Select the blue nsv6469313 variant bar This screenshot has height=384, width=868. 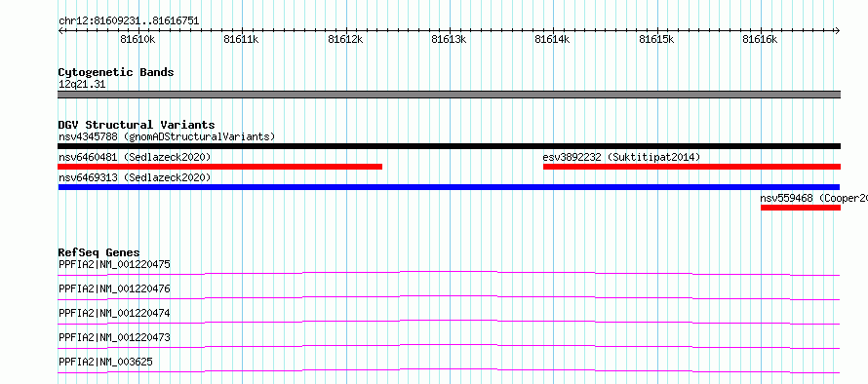tap(449, 187)
